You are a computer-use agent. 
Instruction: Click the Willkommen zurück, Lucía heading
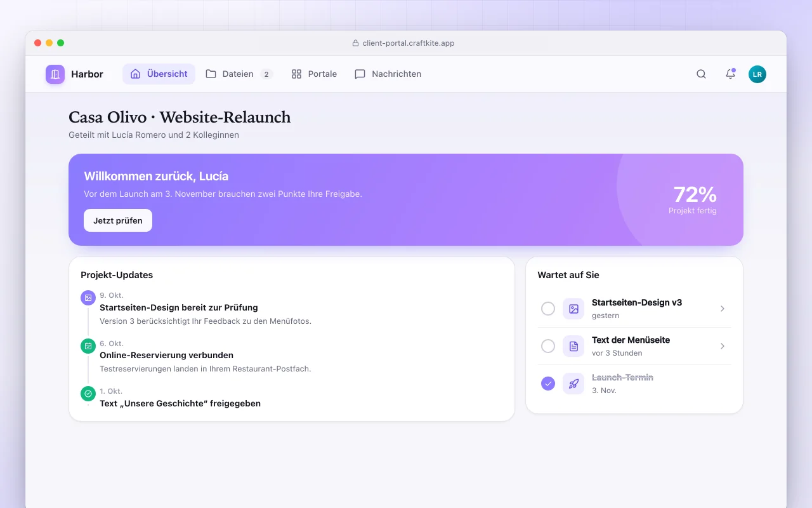click(156, 177)
